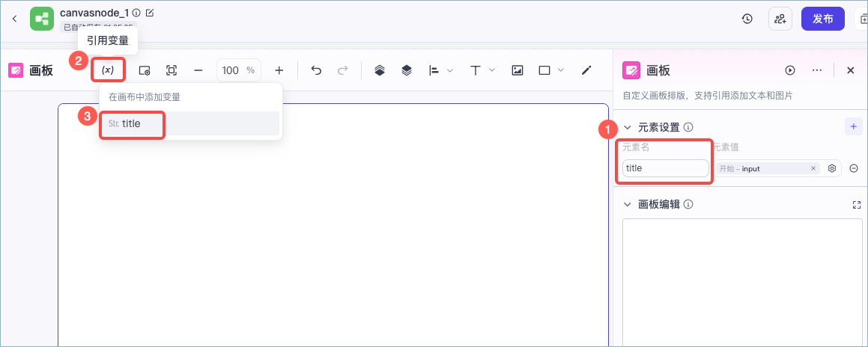Image resolution: width=868 pixels, height=347 pixels.
Task: Collapse the 元素设置 section
Action: (628, 127)
